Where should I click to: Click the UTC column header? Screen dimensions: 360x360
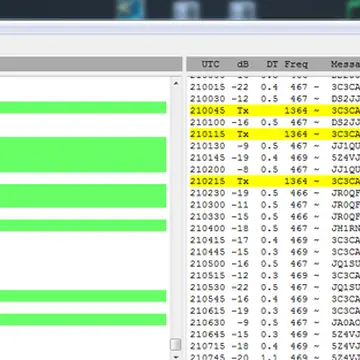[210, 64]
